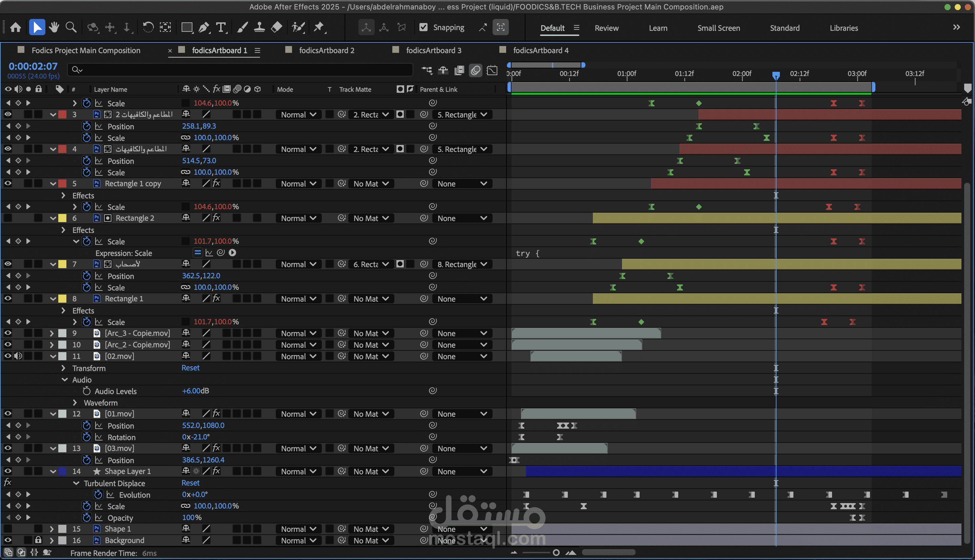Select the Zoom magnifier tool
The height and width of the screenshot is (560, 975).
(x=71, y=27)
